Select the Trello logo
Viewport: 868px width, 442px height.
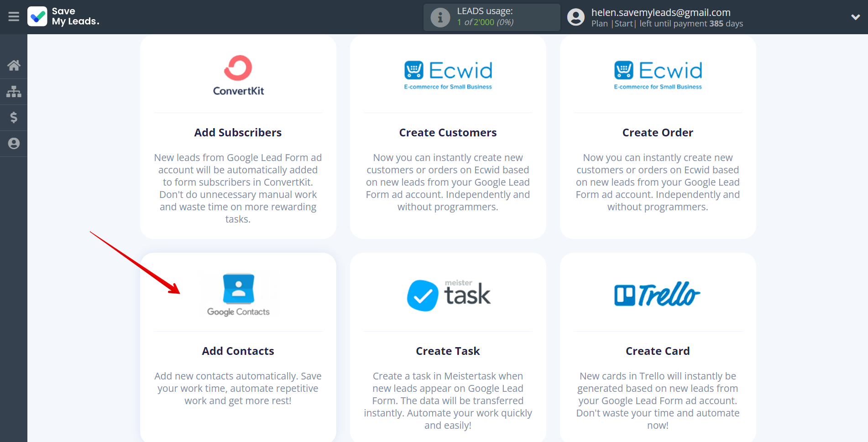(658, 294)
